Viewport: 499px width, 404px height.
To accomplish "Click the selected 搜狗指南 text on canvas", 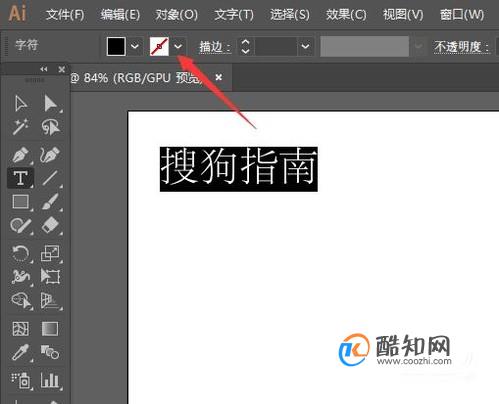I will (x=239, y=169).
